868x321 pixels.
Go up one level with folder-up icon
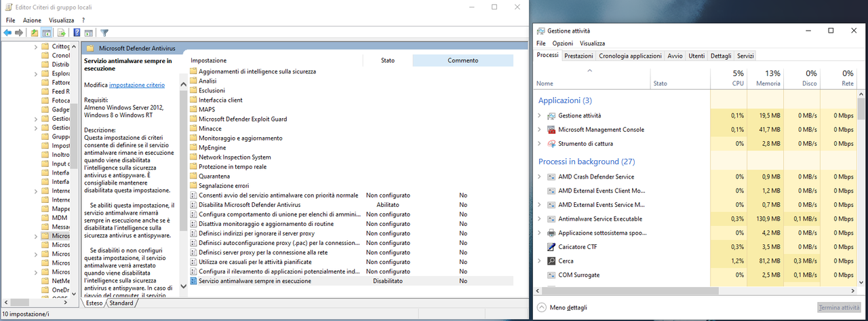[x=35, y=33]
